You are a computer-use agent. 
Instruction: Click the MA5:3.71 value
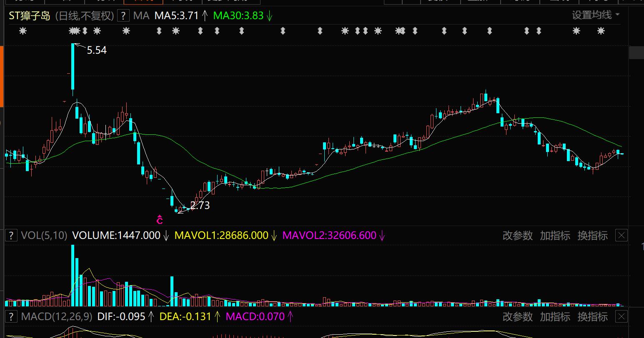177,16
